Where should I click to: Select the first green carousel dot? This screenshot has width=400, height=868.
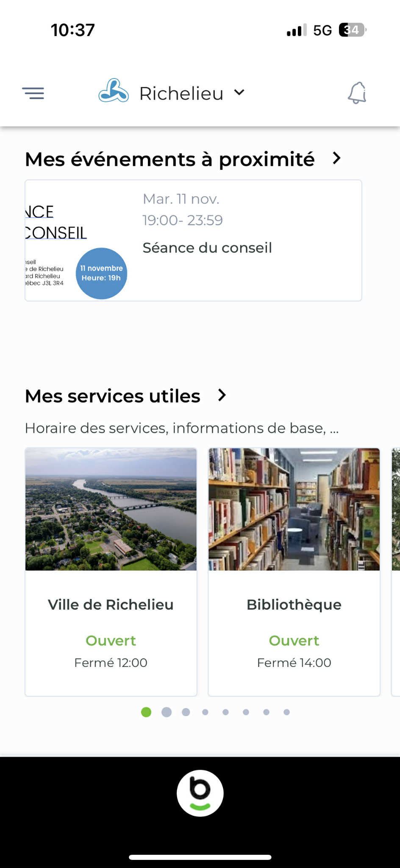[x=146, y=712]
